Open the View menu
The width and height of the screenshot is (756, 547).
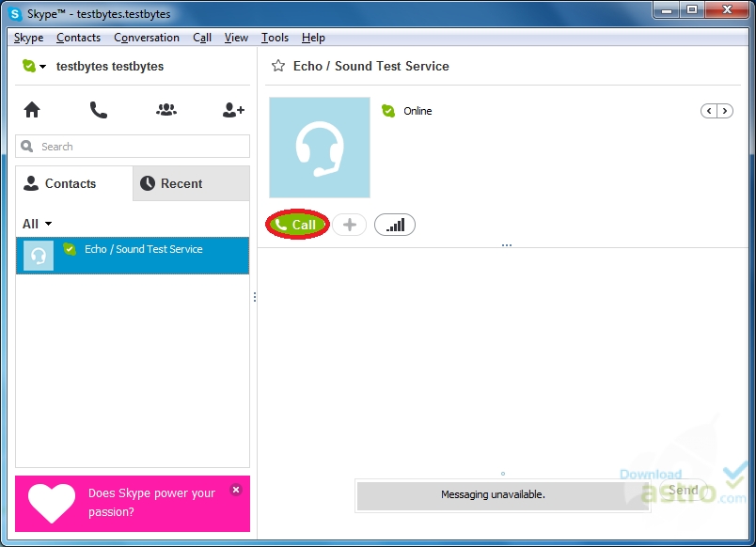click(236, 38)
